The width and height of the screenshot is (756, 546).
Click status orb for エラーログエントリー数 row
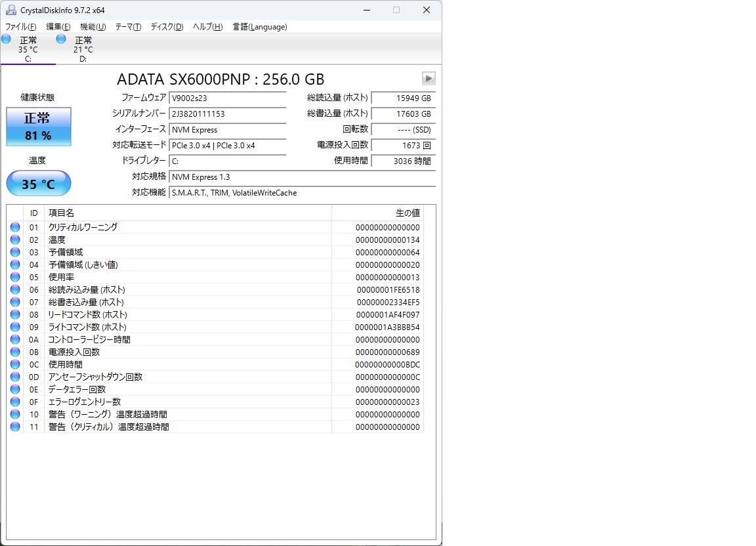click(x=15, y=402)
